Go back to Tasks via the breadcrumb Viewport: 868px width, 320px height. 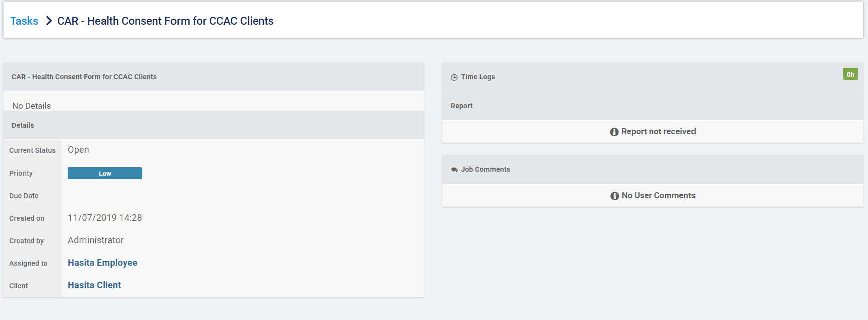tap(24, 21)
